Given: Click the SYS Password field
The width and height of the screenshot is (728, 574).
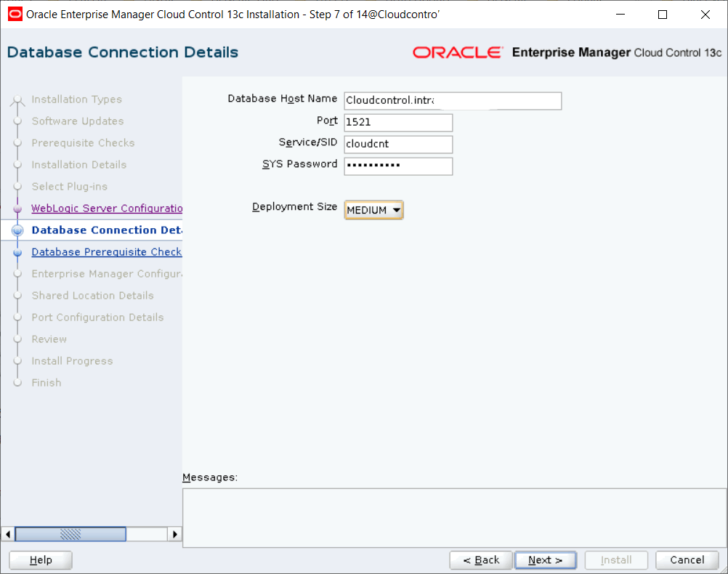Looking at the screenshot, I should tap(398, 166).
